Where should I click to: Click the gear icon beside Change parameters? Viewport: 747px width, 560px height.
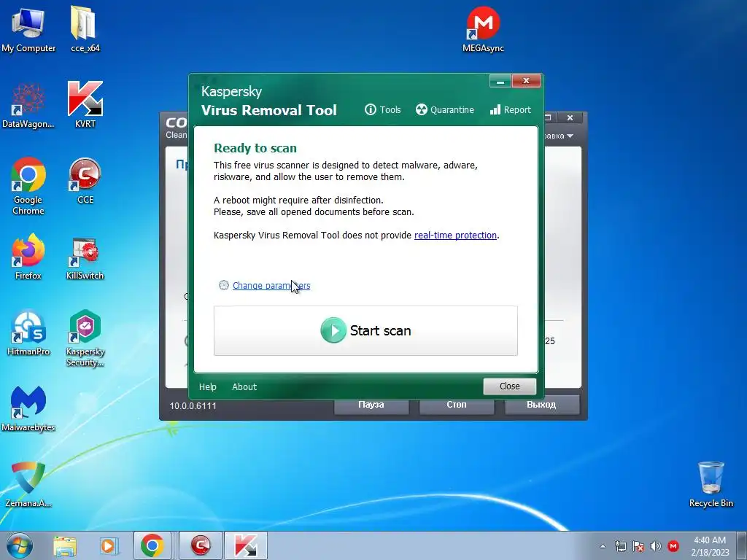[x=223, y=285]
